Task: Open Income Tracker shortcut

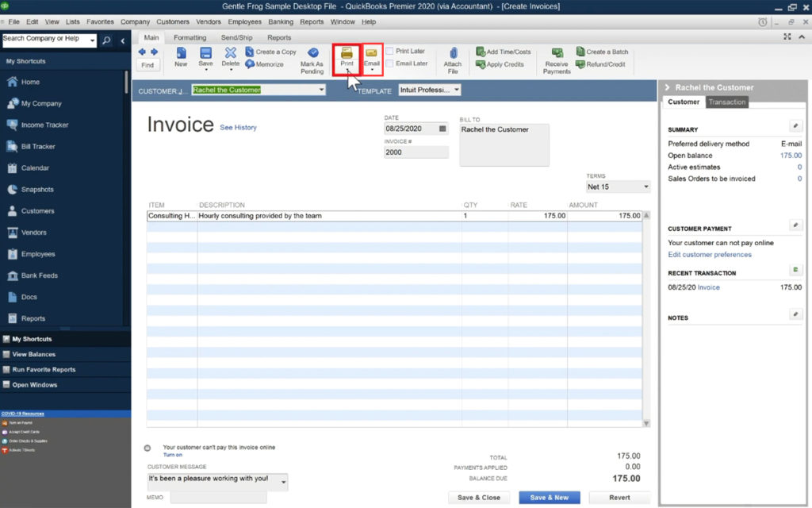Action: click(x=44, y=125)
